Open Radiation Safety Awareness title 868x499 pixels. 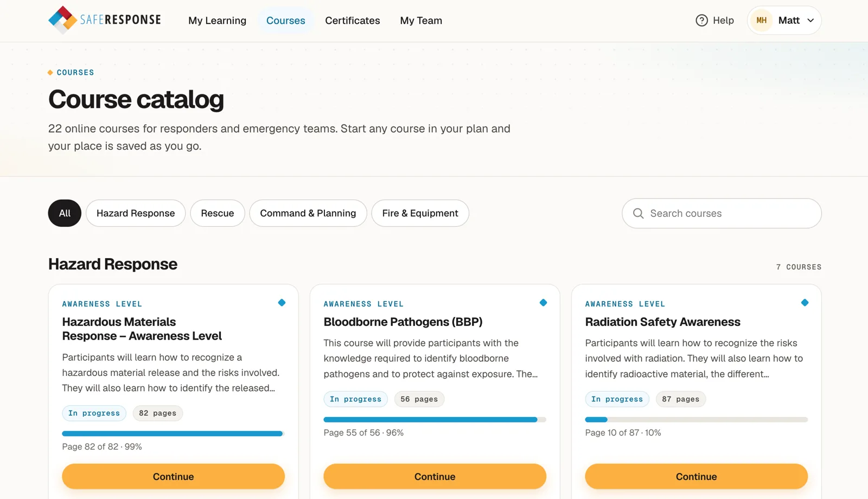click(662, 322)
